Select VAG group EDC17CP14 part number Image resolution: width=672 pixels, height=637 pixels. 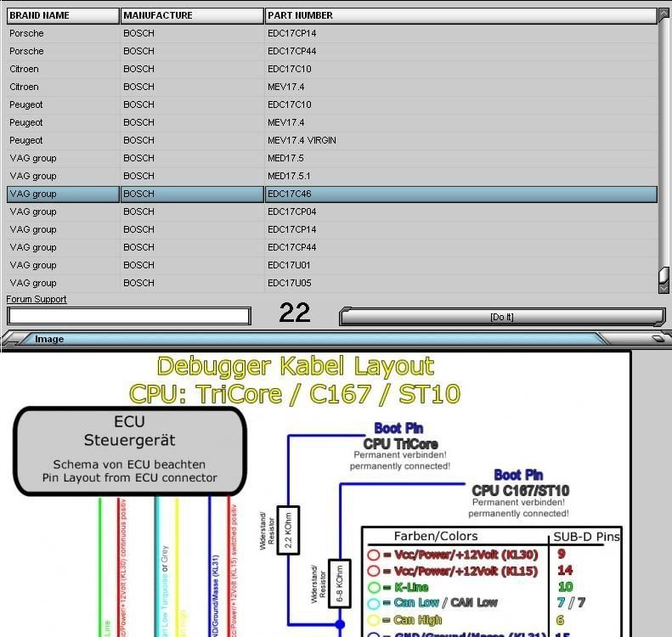pos(292,229)
